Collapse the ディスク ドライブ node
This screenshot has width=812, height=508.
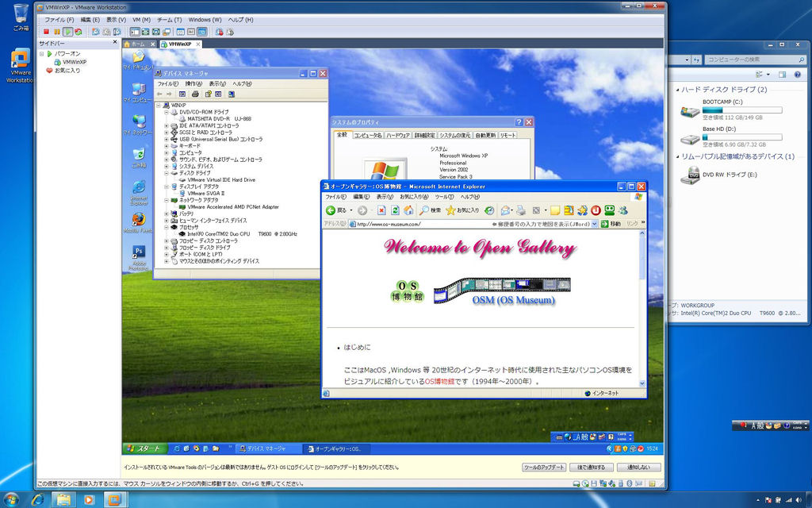click(x=167, y=172)
